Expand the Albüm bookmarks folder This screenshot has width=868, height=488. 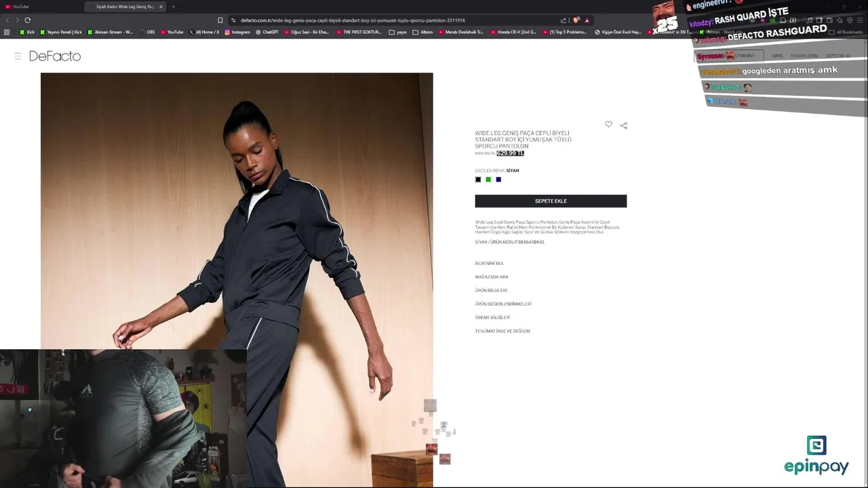[422, 32]
